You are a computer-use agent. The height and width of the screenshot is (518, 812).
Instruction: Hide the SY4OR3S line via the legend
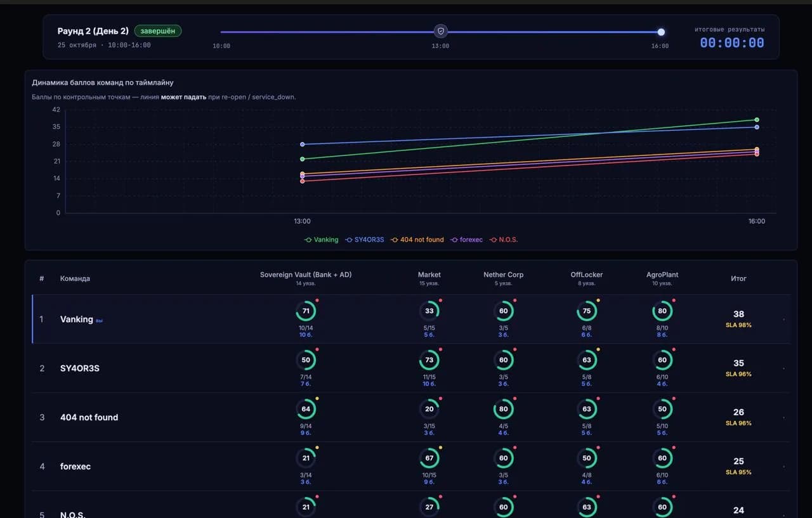[x=365, y=240]
